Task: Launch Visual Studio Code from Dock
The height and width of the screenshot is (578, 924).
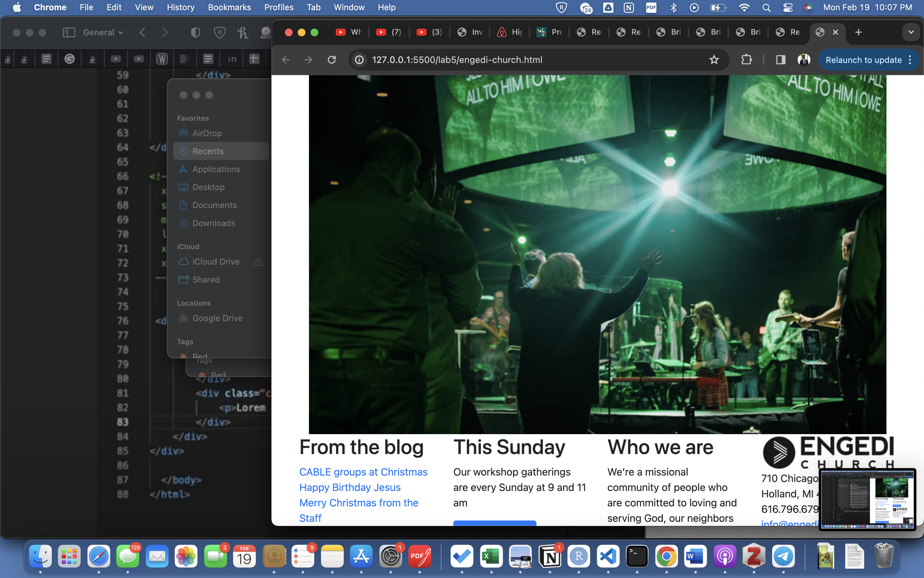Action: (608, 556)
